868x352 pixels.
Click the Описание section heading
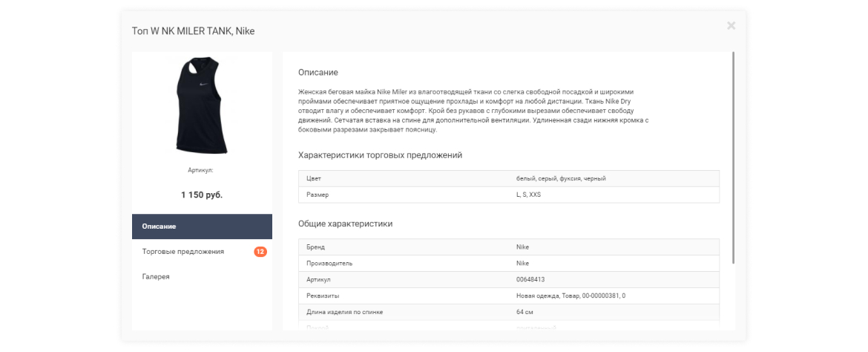pyautogui.click(x=318, y=73)
